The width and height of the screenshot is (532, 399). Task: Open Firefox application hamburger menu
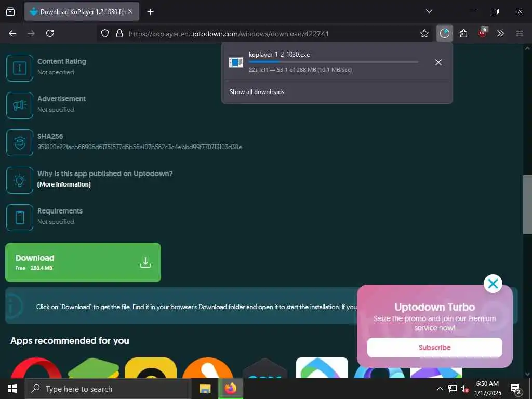[519, 33]
